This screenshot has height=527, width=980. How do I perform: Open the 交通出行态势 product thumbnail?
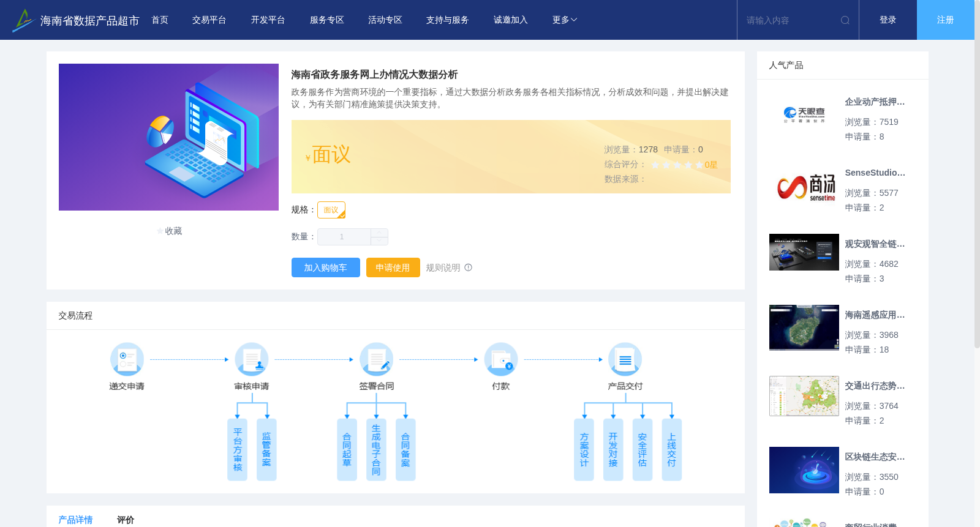pyautogui.click(x=804, y=396)
